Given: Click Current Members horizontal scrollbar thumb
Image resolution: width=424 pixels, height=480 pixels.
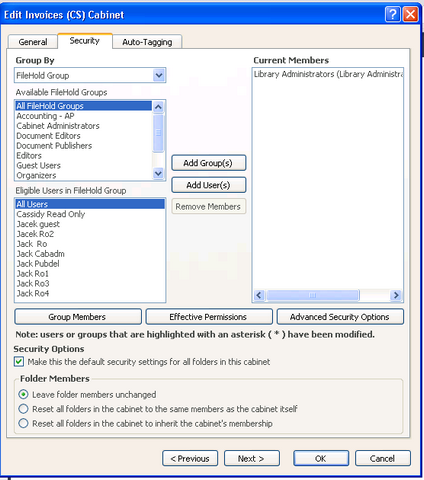Looking at the screenshot, I should pyautogui.click(x=313, y=295).
